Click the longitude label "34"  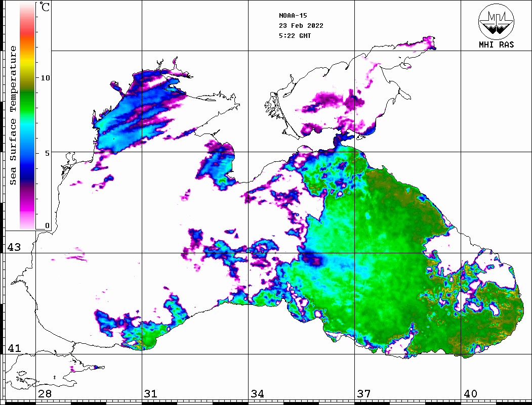(x=257, y=394)
